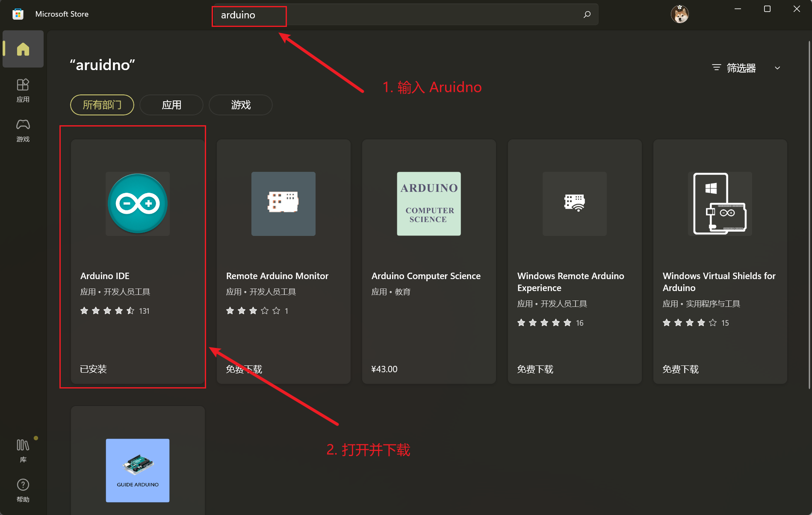Image resolution: width=812 pixels, height=515 pixels.
Task: Open the 库 library in sidebar
Action: point(23,451)
